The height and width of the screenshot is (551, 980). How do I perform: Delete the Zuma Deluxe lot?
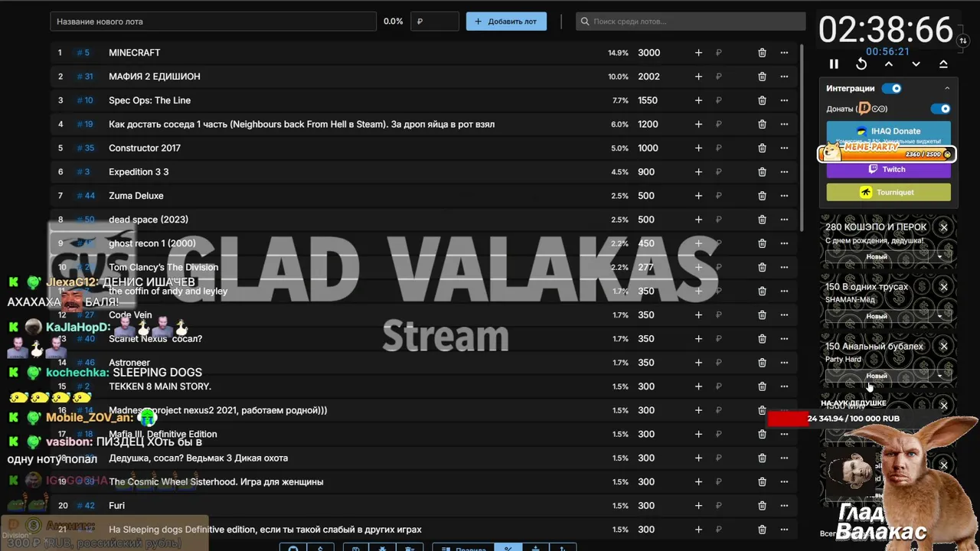pyautogui.click(x=762, y=196)
